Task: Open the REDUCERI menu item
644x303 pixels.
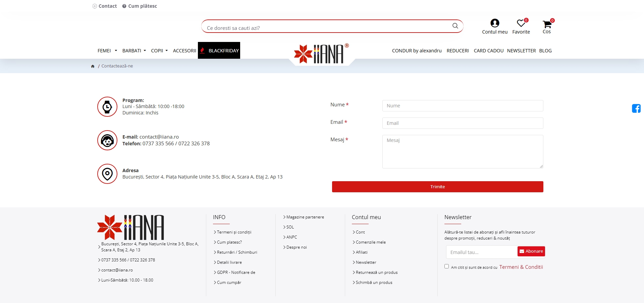Action: click(458, 51)
